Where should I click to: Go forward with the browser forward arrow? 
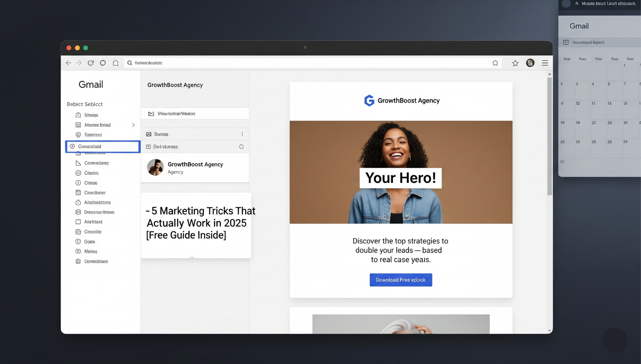tap(79, 63)
